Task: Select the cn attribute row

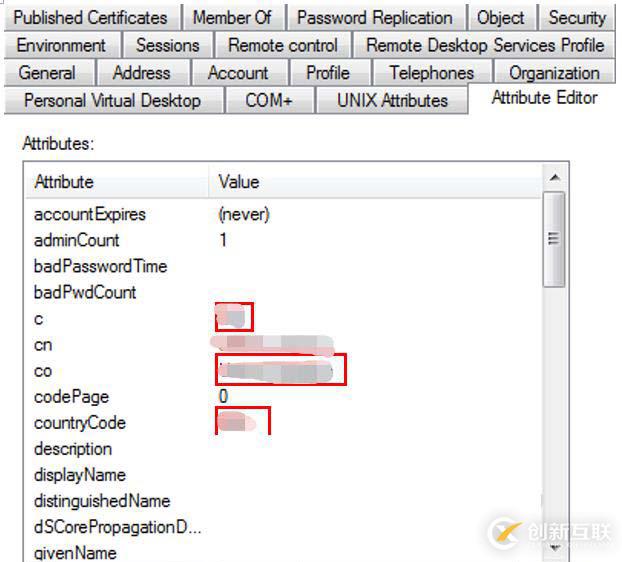Action: [283, 345]
